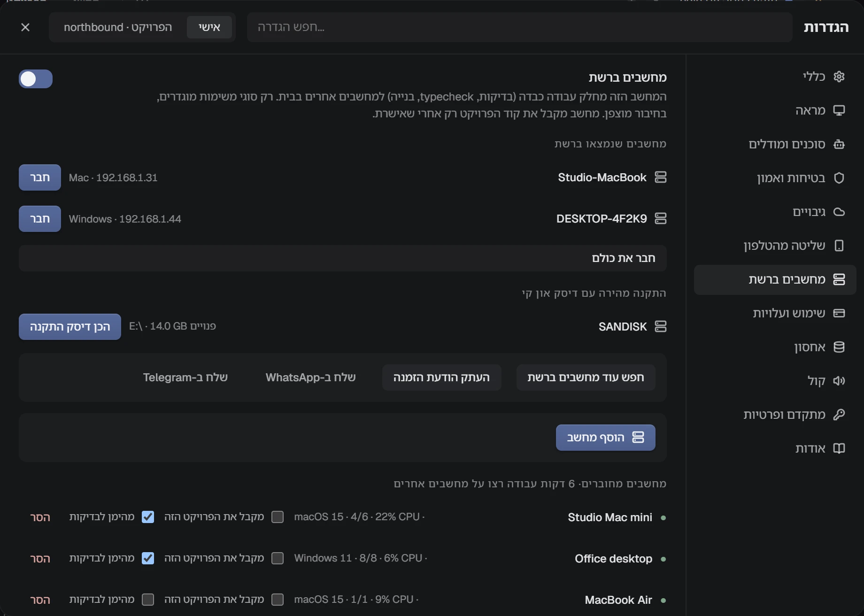Remove MacBook Air with הסר

40,600
